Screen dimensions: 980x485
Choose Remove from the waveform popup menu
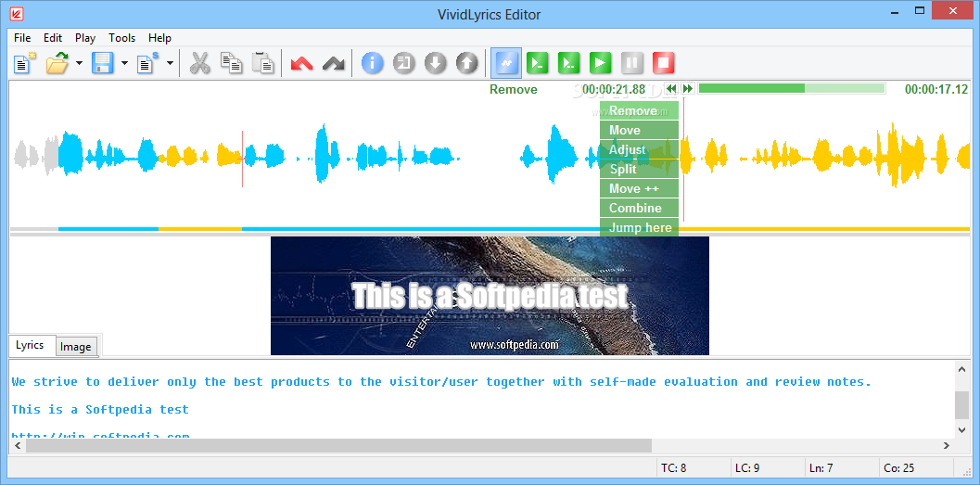coord(639,110)
